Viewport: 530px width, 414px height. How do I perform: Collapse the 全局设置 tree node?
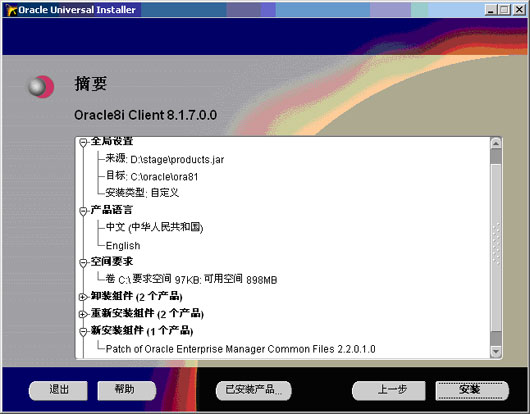pos(83,143)
